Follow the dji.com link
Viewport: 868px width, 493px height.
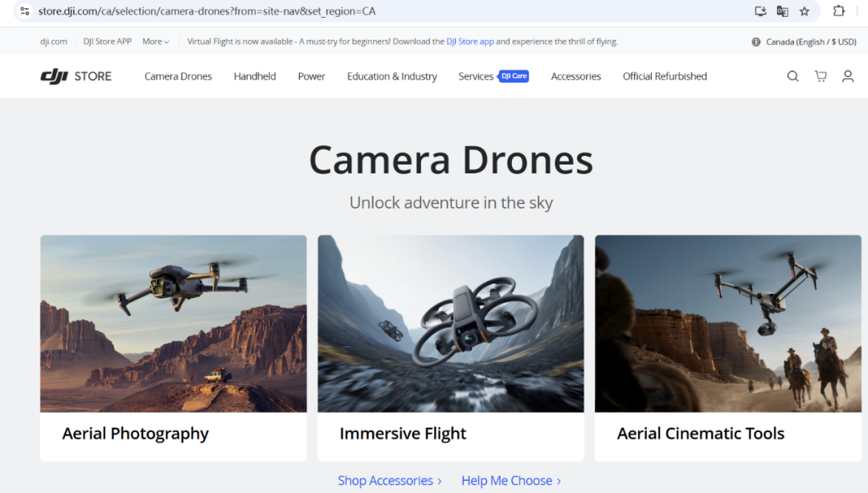pyautogui.click(x=54, y=42)
